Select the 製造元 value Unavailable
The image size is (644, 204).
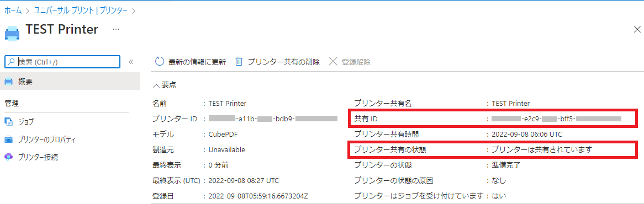[226, 150]
